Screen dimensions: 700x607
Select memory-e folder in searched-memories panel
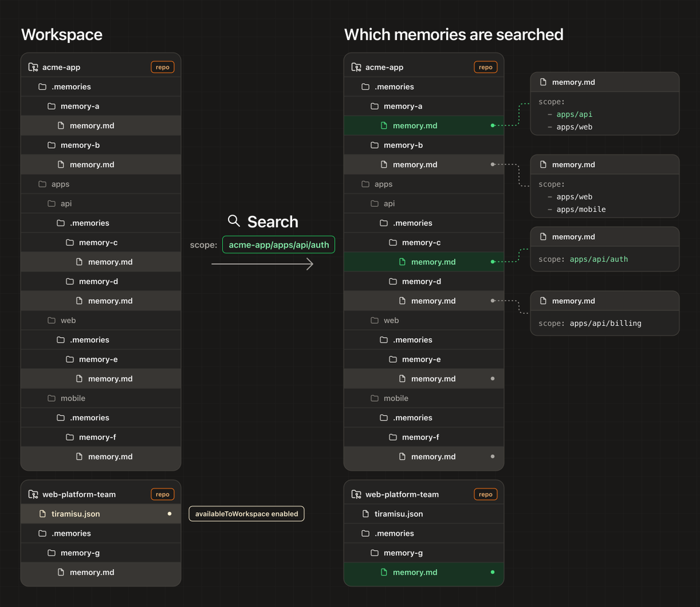pos(424,359)
